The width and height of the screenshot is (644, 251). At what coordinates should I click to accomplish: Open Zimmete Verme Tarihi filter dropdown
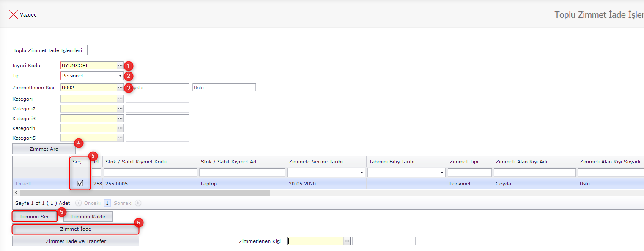click(362, 173)
